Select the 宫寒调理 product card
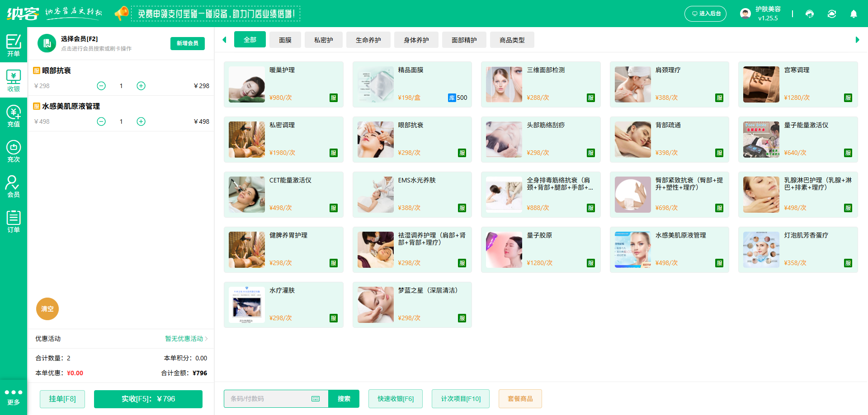 pos(798,84)
